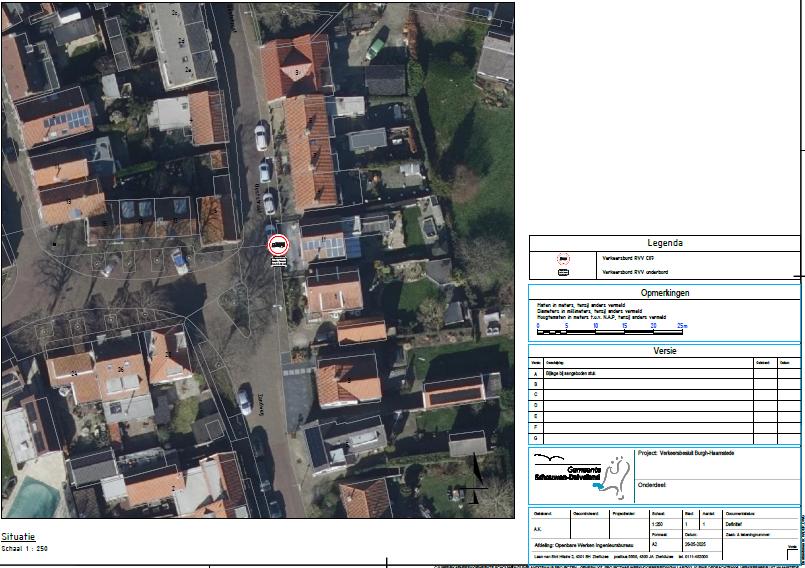Click the underboard sign beneath the truck sign
The image size is (805, 568).
(x=278, y=261)
